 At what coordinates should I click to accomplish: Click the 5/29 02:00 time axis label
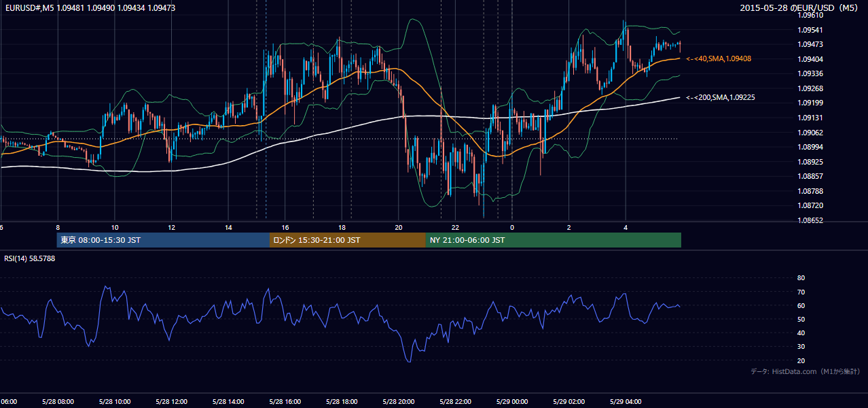(x=569, y=402)
